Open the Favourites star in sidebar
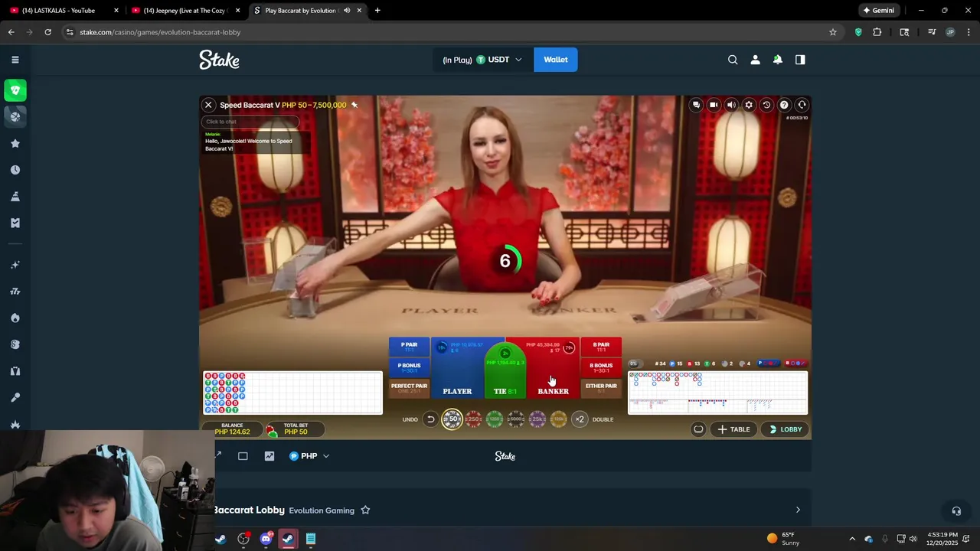The width and height of the screenshot is (980, 551). [15, 143]
